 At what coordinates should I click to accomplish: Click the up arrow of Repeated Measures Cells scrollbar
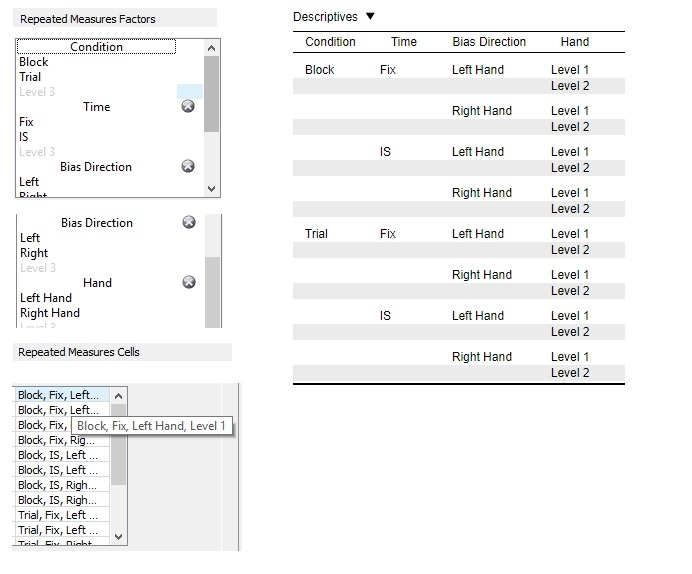(x=118, y=396)
